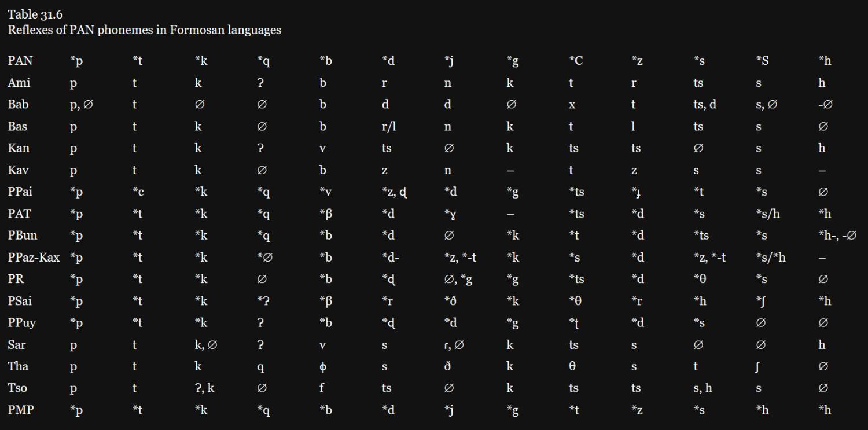Select the PAN row label

point(20,61)
